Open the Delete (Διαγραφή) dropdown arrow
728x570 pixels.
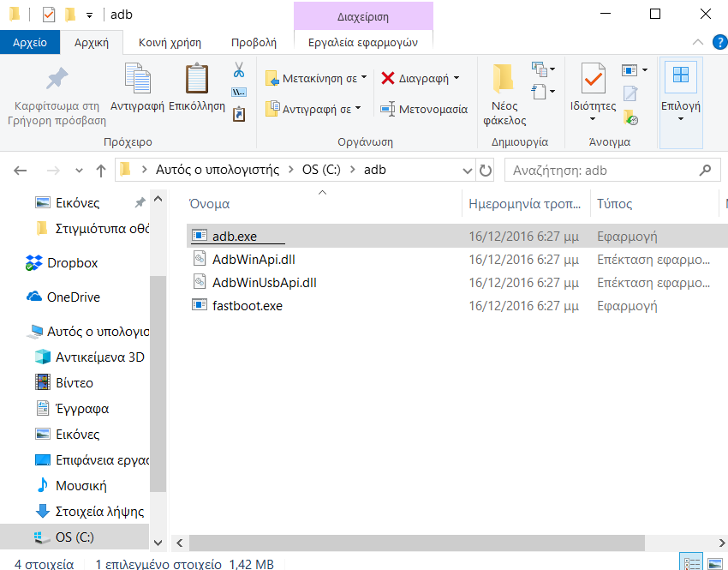456,78
